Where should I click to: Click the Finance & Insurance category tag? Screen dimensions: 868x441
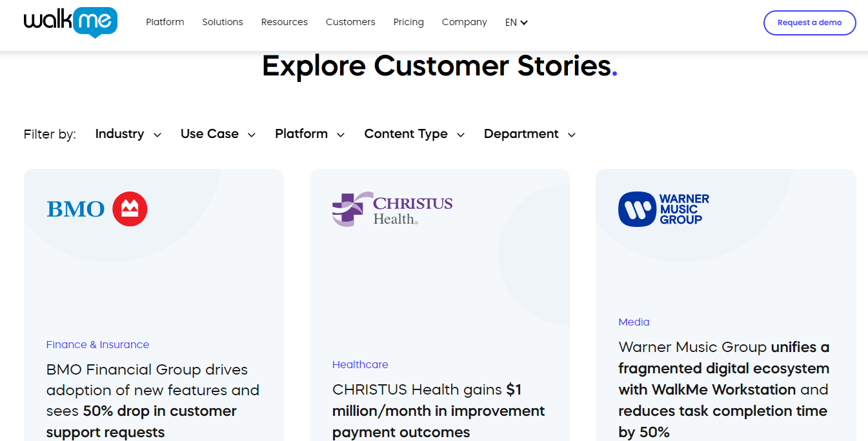[x=97, y=344]
